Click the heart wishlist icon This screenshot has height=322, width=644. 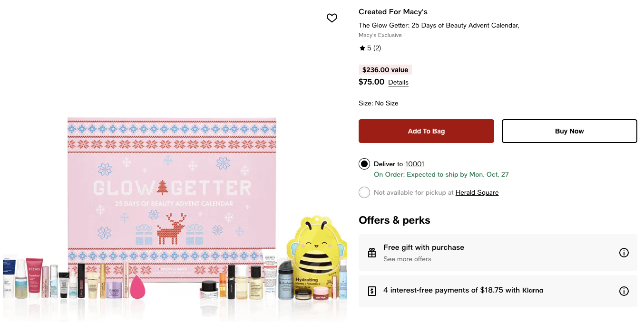(x=332, y=18)
